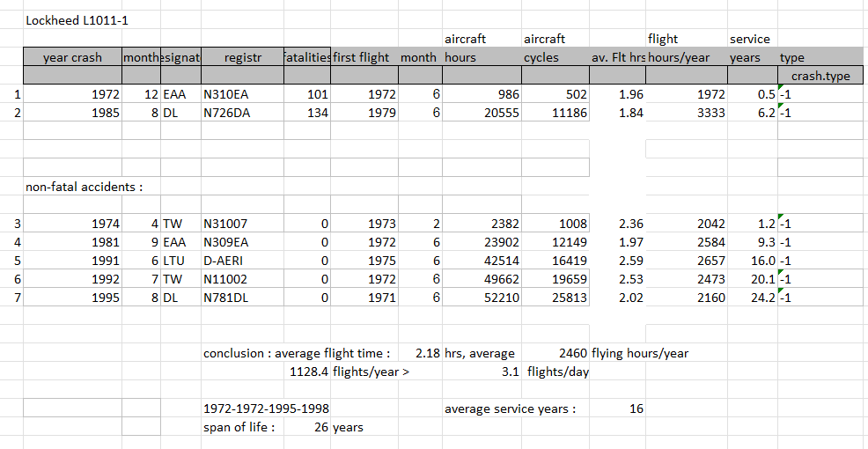Viewport: 868px width, 449px height.
Task: Select fatalities value 134
Action: pyautogui.click(x=307, y=113)
